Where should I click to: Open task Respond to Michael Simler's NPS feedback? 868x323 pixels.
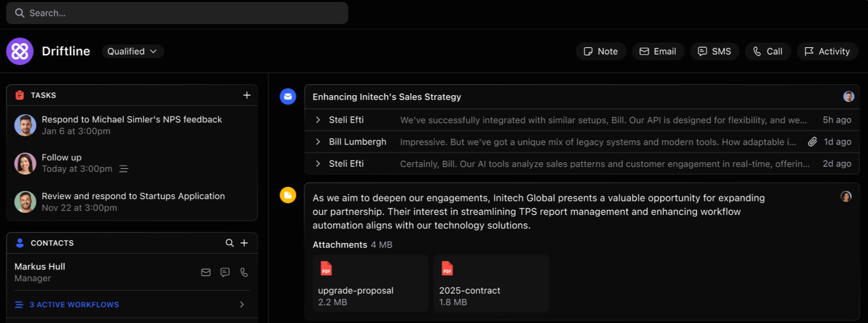[x=131, y=120]
